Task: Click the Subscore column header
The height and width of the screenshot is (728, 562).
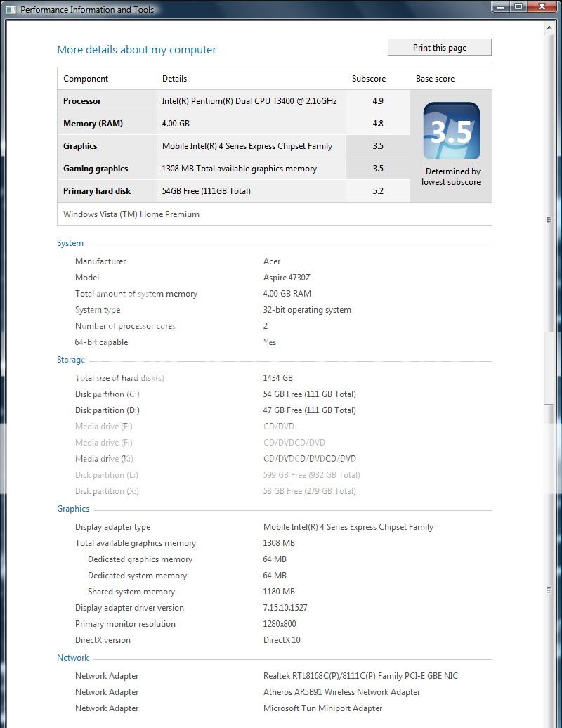Action: pos(369,79)
